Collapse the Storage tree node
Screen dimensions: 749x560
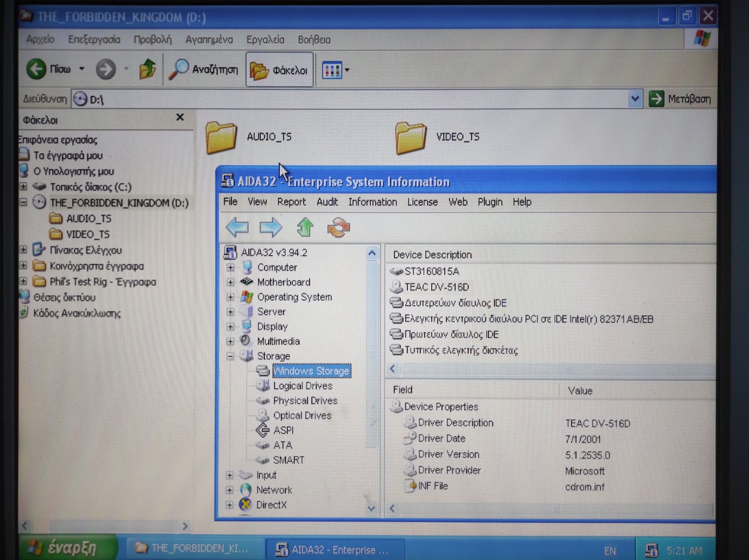(230, 356)
